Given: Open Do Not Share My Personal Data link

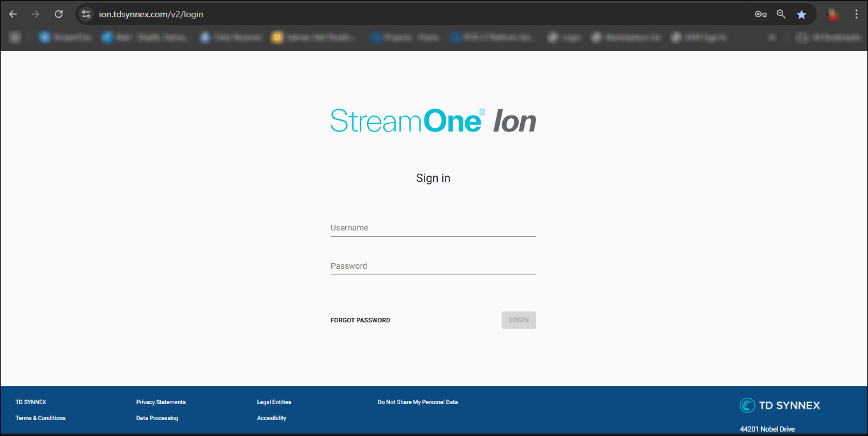Looking at the screenshot, I should pyautogui.click(x=417, y=402).
